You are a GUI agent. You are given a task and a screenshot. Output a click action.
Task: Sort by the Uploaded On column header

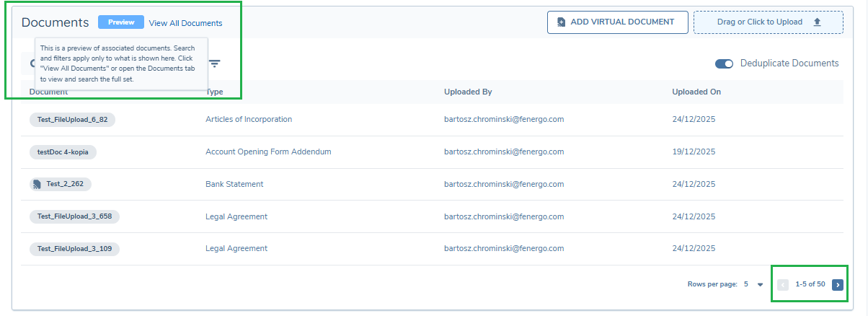pos(696,92)
